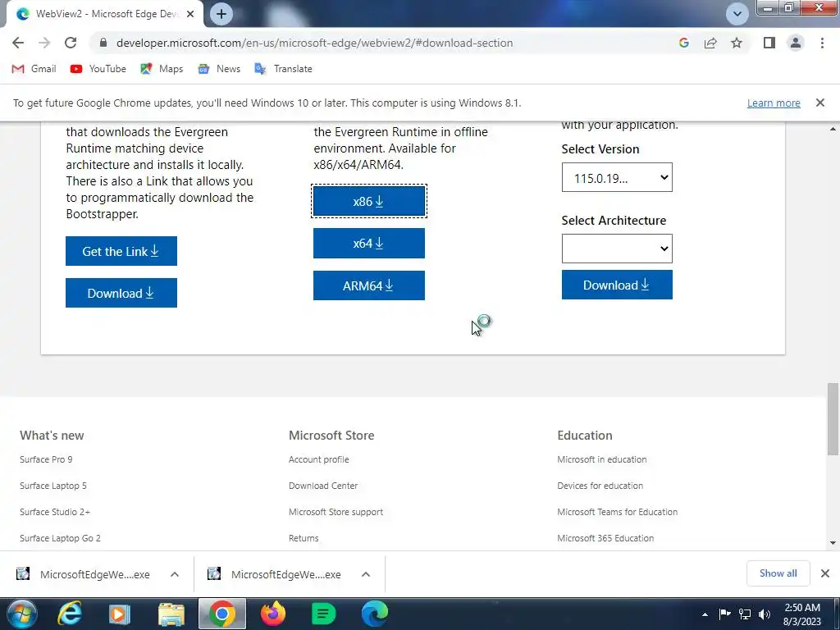Open Translate bookmark
The image size is (840, 630).
(x=283, y=69)
